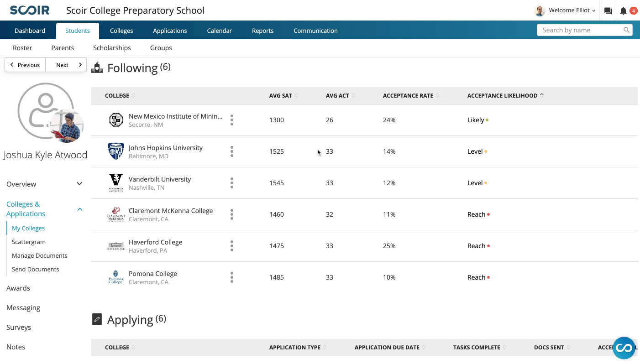Viewport: 640px width, 364px height.
Task: Sort by Avg SAT column
Action: [x=283, y=95]
